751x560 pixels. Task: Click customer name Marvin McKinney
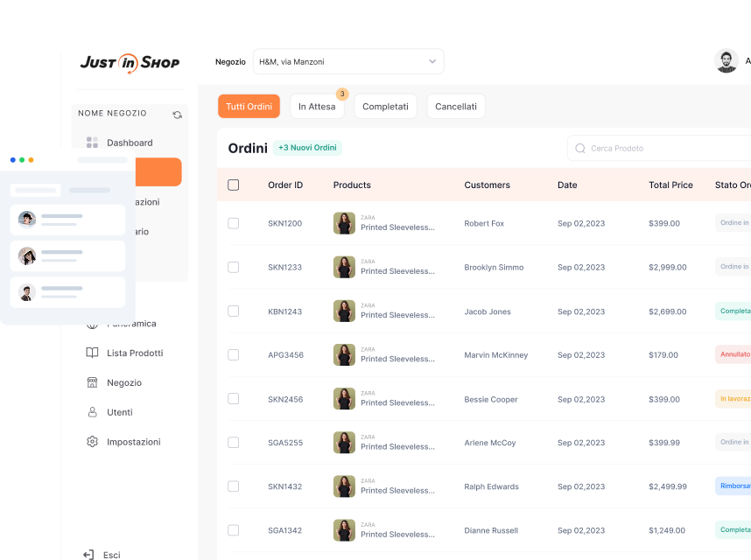tap(495, 354)
